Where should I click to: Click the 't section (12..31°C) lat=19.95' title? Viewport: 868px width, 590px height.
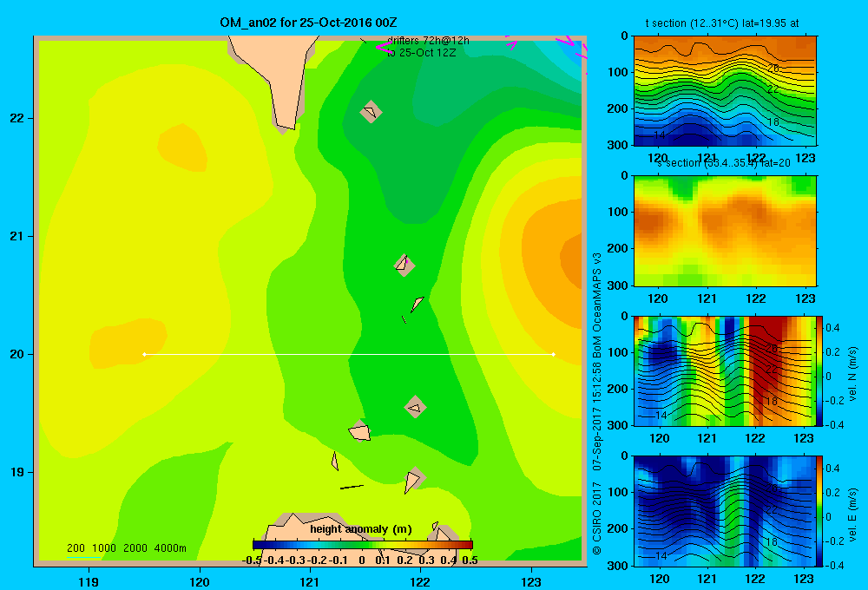(722, 23)
